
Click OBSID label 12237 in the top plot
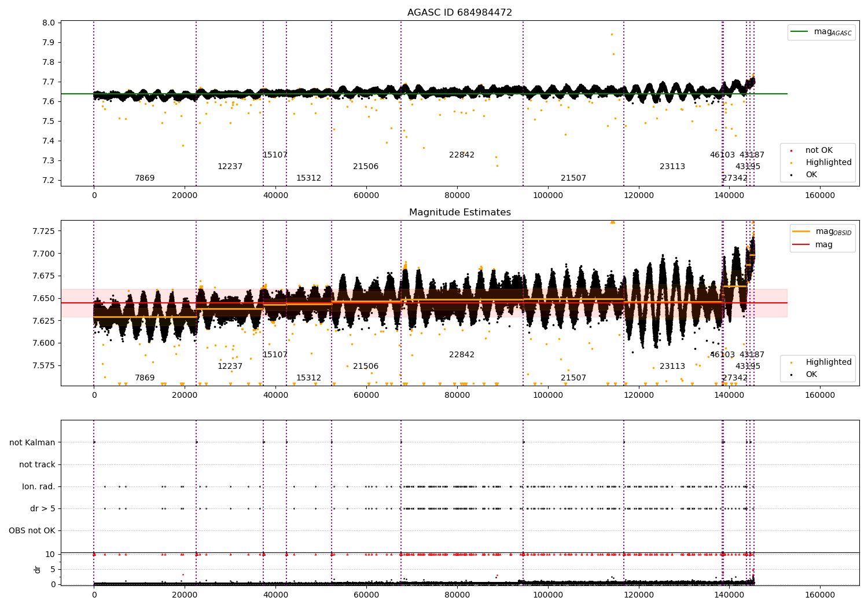tap(230, 167)
